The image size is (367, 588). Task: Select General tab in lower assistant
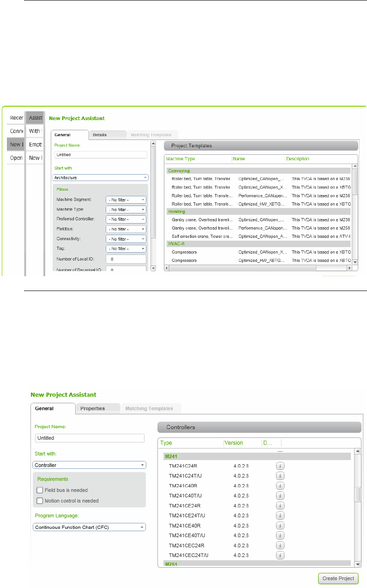click(x=53, y=408)
